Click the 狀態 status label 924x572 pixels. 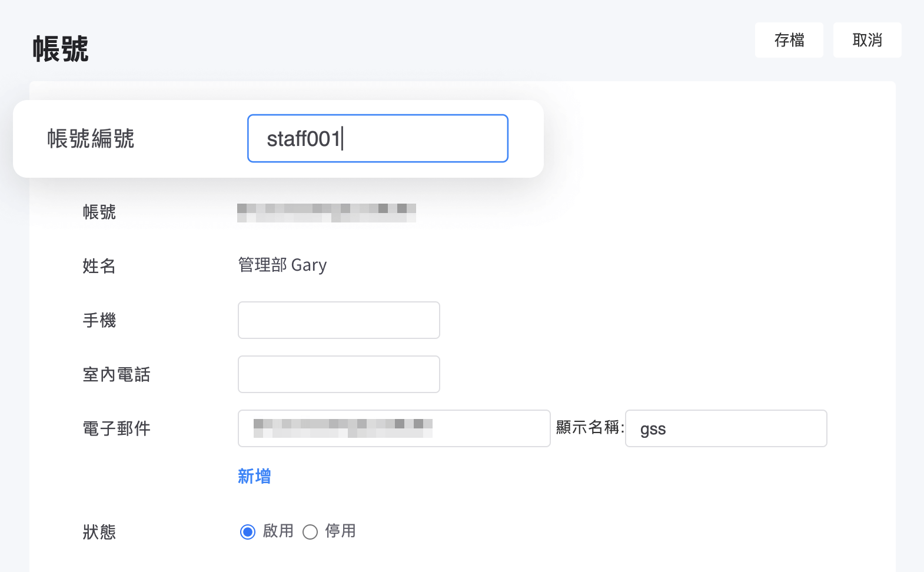click(x=99, y=532)
